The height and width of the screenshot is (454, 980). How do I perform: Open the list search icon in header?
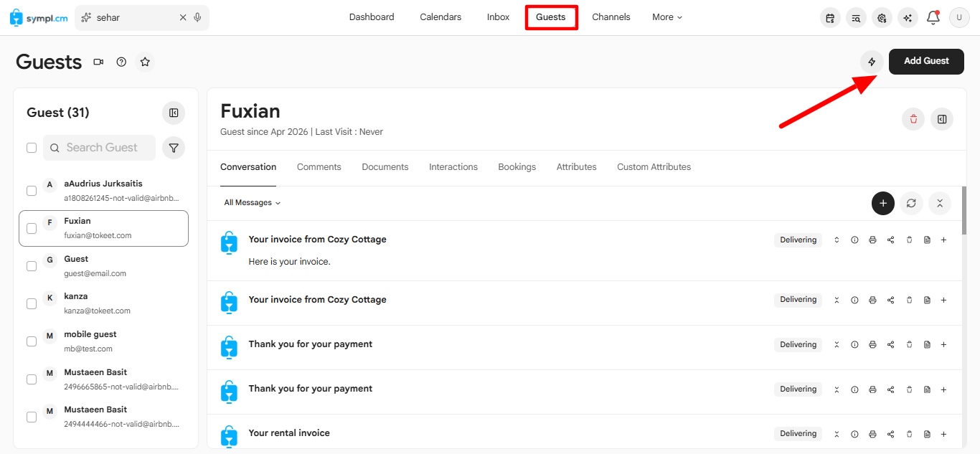coord(856,18)
